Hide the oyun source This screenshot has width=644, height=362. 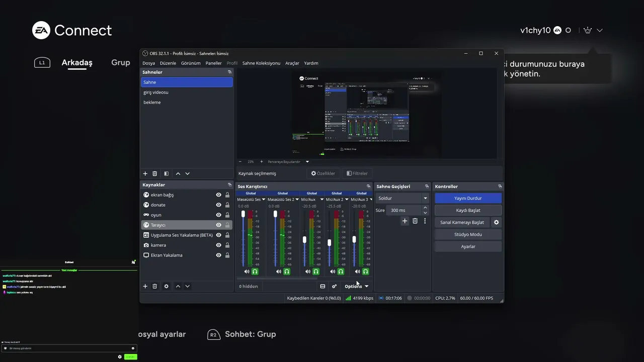219,215
